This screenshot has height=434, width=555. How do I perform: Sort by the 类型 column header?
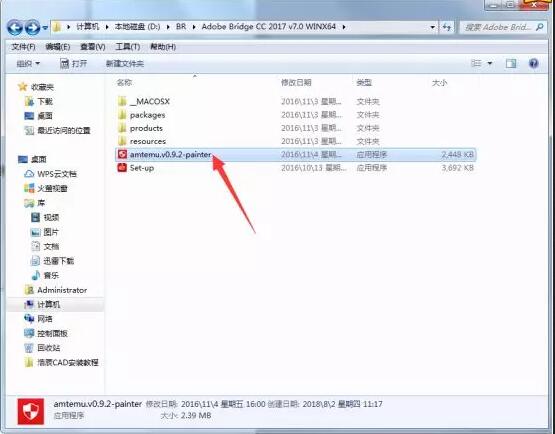coord(364,82)
